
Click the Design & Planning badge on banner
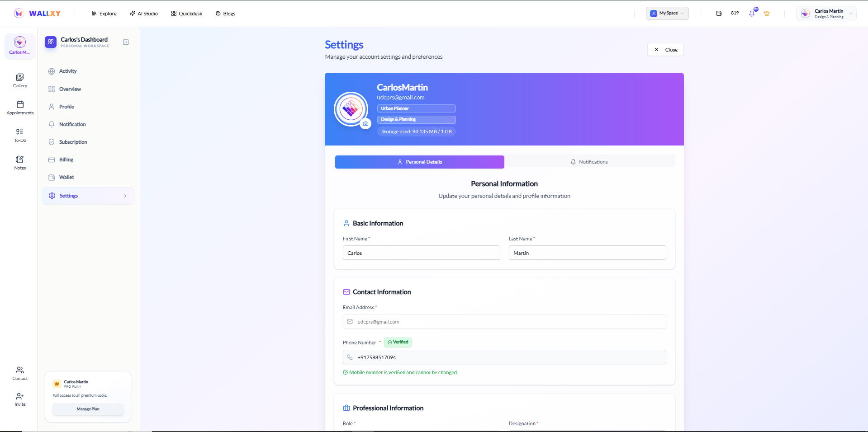point(416,119)
